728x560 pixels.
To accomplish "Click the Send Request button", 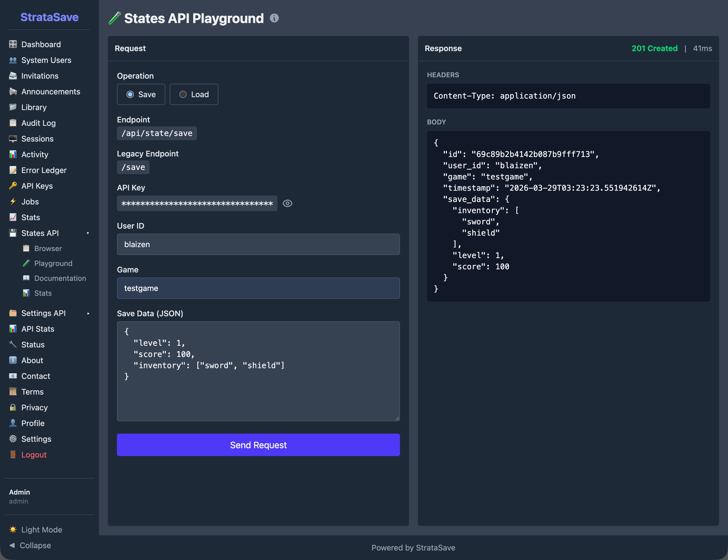I will click(x=258, y=445).
